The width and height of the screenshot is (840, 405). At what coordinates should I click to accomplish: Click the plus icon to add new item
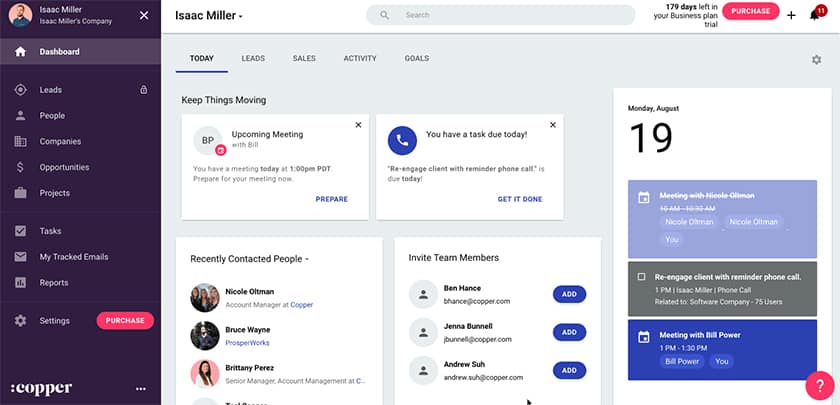[791, 15]
